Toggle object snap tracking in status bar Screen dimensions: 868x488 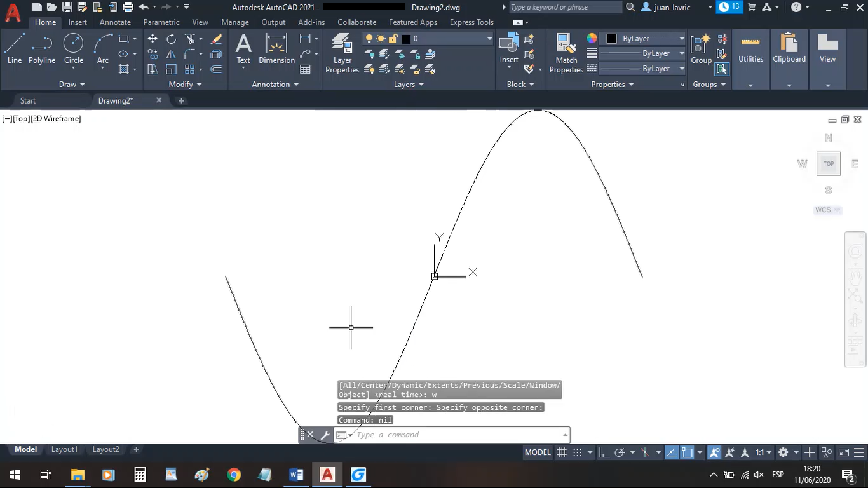click(x=671, y=452)
